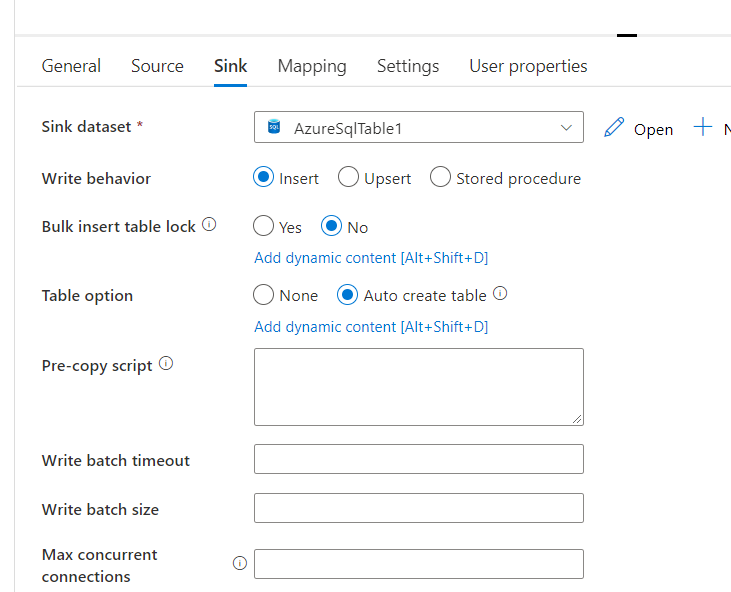Open the General tab
This screenshot has height=592, width=731.
[x=71, y=66]
